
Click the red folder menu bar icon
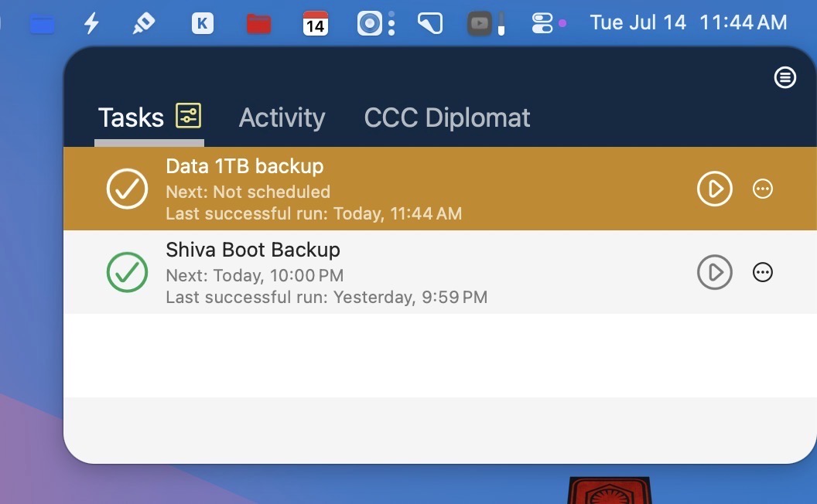coord(258,24)
